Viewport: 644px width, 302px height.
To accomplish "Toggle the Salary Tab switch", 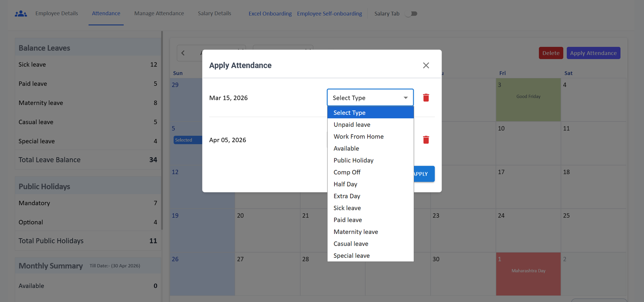I will (x=411, y=14).
